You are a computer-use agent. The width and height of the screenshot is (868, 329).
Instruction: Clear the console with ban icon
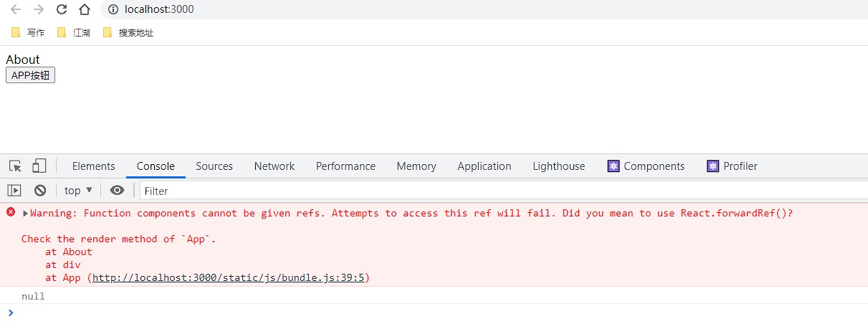(x=40, y=191)
